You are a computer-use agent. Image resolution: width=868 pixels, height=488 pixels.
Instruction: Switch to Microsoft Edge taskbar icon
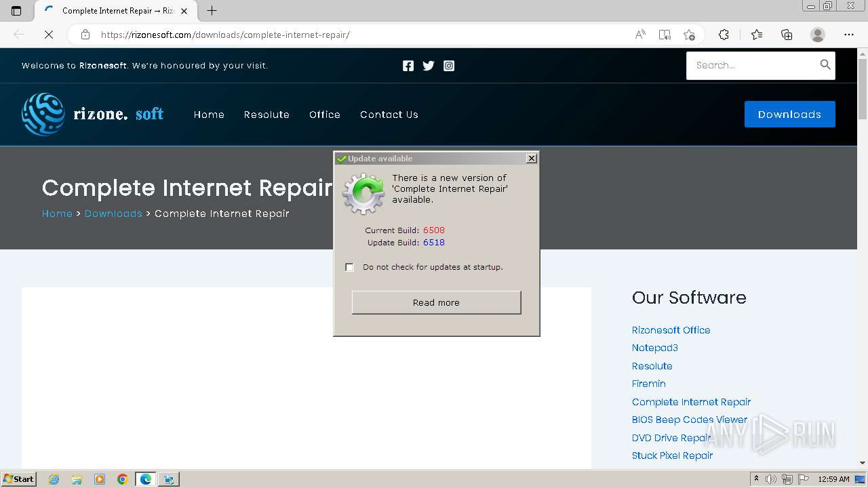[146, 479]
